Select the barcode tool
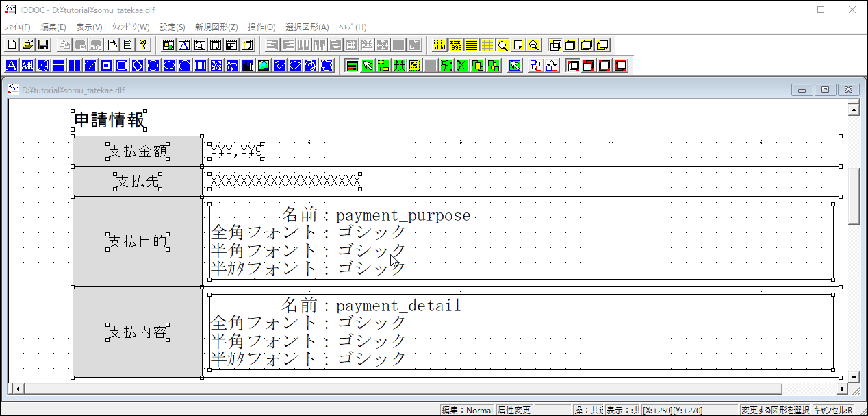 pos(201,65)
